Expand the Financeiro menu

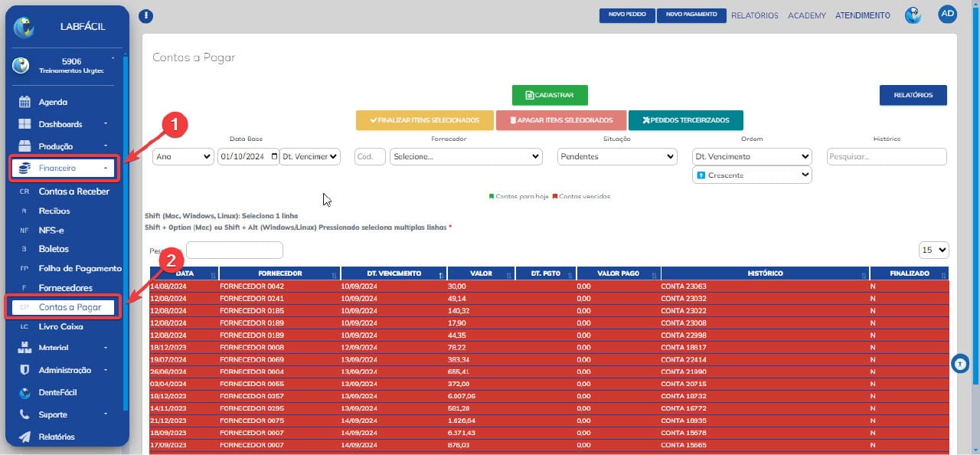tap(64, 167)
